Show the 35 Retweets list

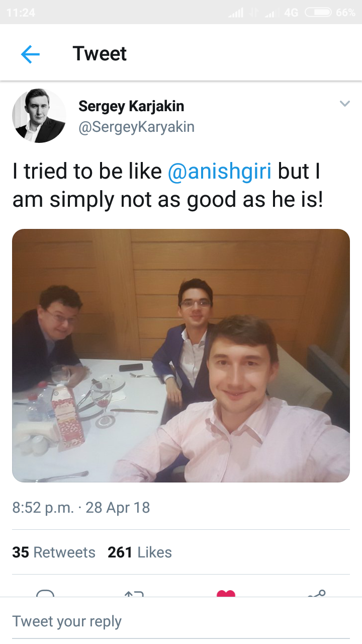pyautogui.click(x=54, y=552)
